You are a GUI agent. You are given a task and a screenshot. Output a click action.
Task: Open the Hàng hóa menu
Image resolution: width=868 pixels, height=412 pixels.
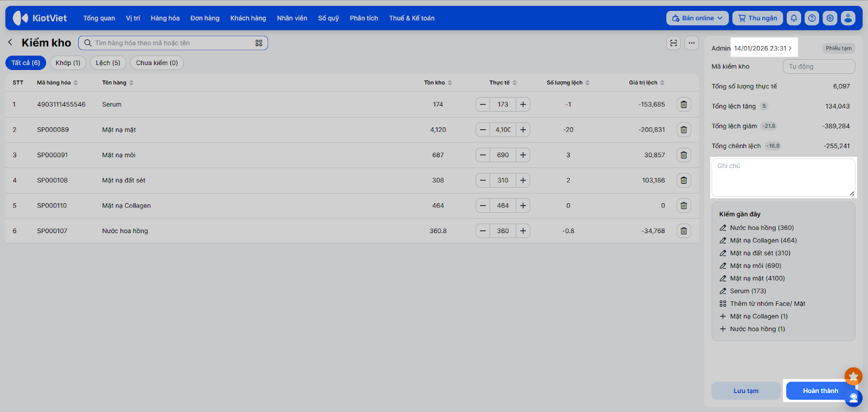pyautogui.click(x=165, y=18)
